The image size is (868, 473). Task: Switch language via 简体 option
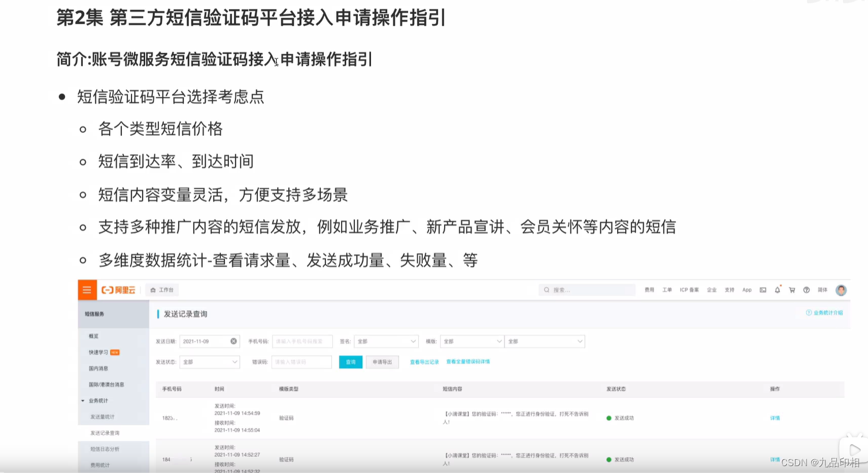tap(823, 290)
